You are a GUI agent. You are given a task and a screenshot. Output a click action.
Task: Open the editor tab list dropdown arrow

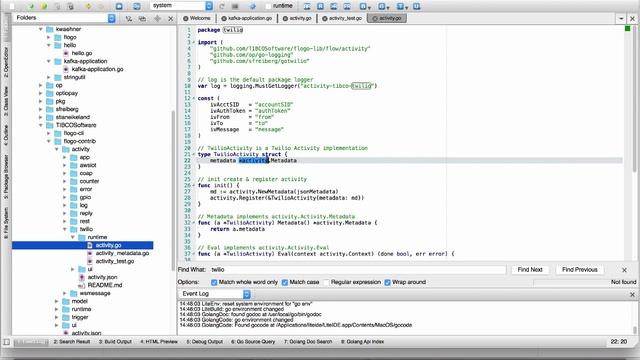(621, 18)
